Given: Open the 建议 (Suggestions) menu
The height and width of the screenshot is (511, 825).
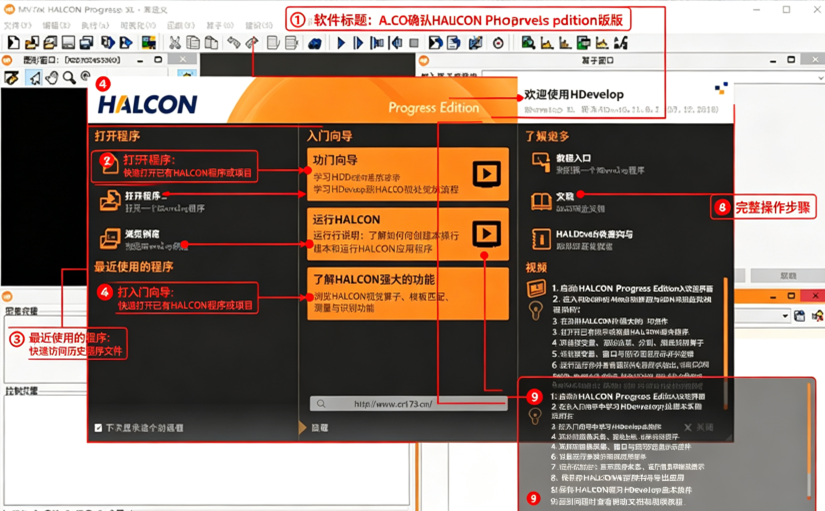Looking at the screenshot, I should 258,25.
